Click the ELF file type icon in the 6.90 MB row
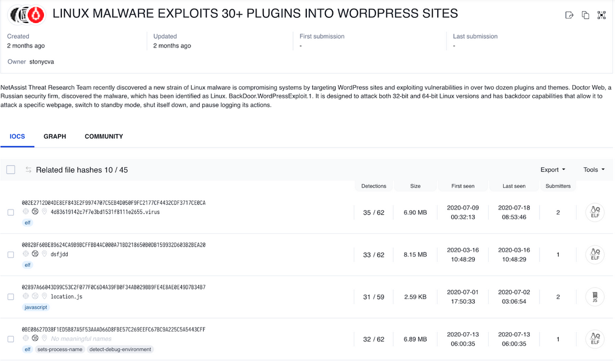Screen dimensions: 615x364 pyautogui.click(x=595, y=212)
